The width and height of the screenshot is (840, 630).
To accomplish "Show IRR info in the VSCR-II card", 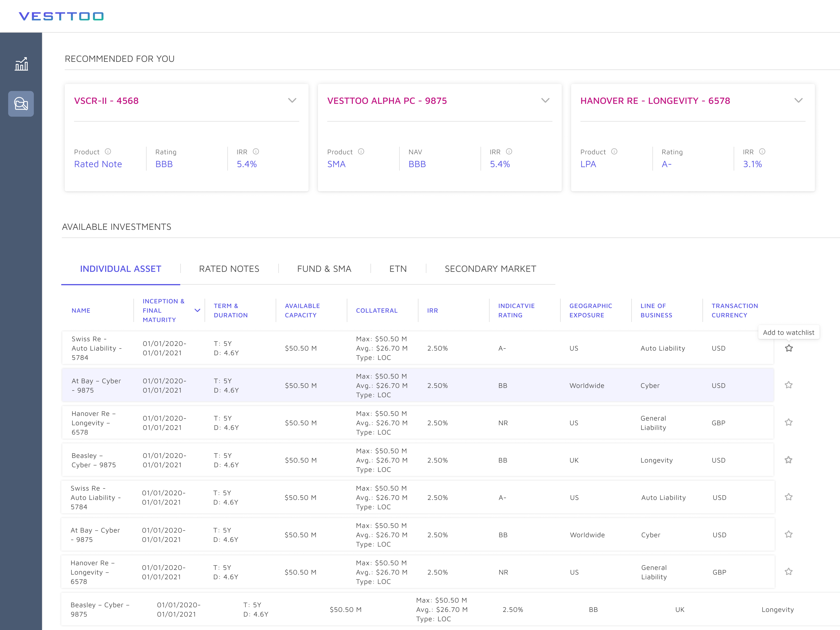I will 256,151.
